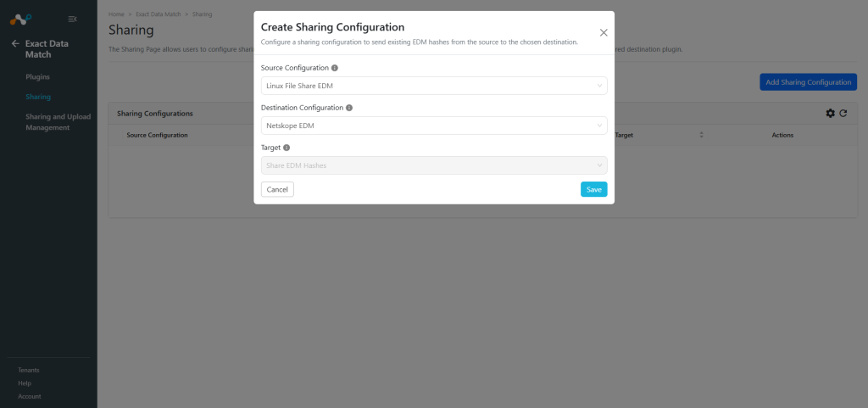Viewport: 868px width, 408px height.
Task: Cancel the sharing configuration dialog
Action: click(277, 189)
